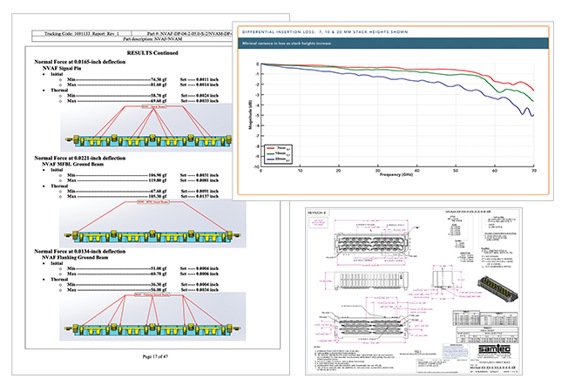Click the REVISION label on the drawing
Image resolution: width=575 pixels, height=392 pixels.
(x=319, y=214)
